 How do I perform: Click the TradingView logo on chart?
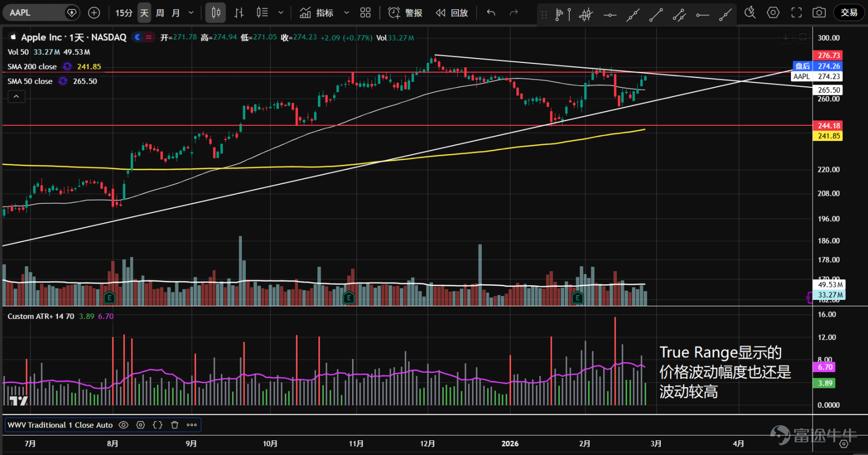[18, 401]
